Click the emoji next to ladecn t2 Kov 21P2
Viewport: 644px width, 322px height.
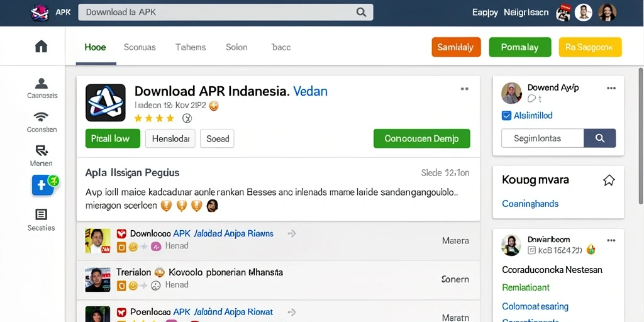(214, 106)
